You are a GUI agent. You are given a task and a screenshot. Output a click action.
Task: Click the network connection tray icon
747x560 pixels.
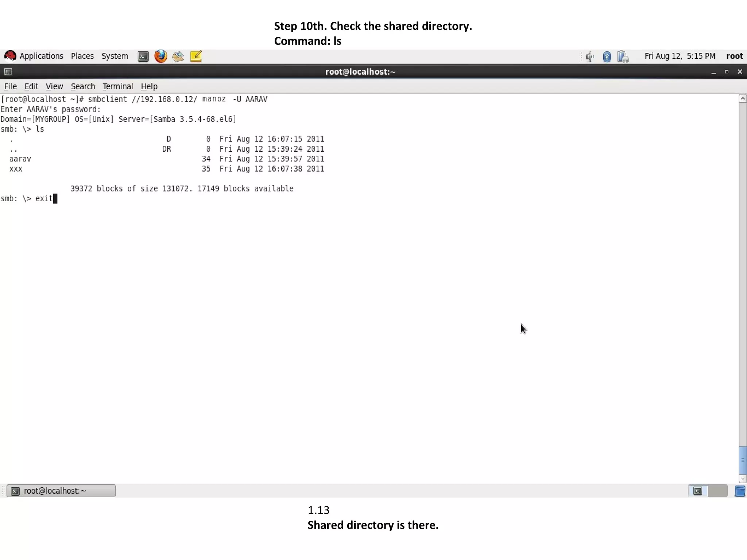coord(623,57)
